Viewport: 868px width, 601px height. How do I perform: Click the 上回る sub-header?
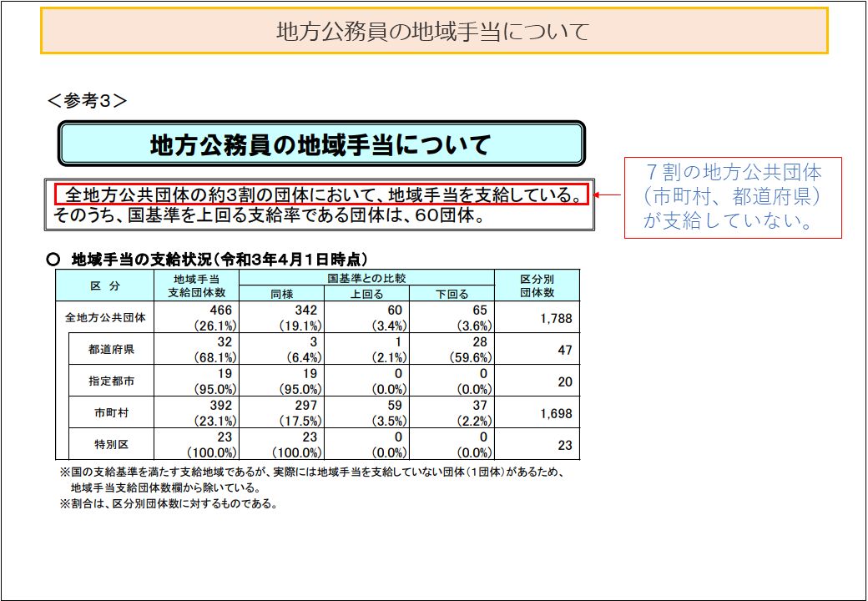pos(366,294)
